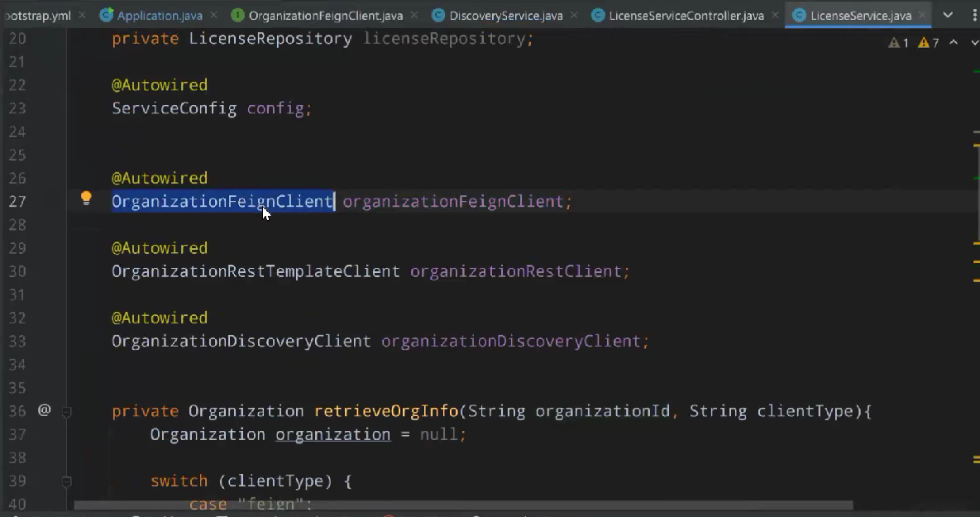Click the organizationDiscoveryClient field name
980x517 pixels.
pos(511,342)
